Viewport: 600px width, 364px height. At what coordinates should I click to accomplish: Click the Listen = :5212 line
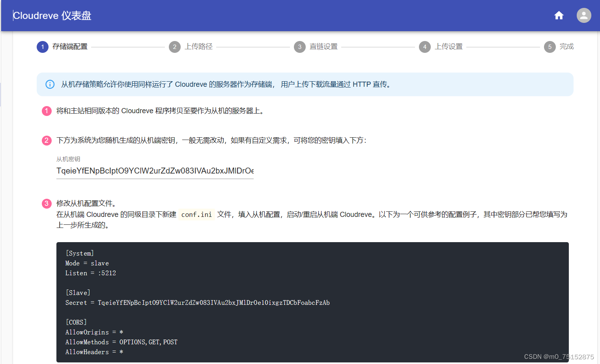point(91,273)
